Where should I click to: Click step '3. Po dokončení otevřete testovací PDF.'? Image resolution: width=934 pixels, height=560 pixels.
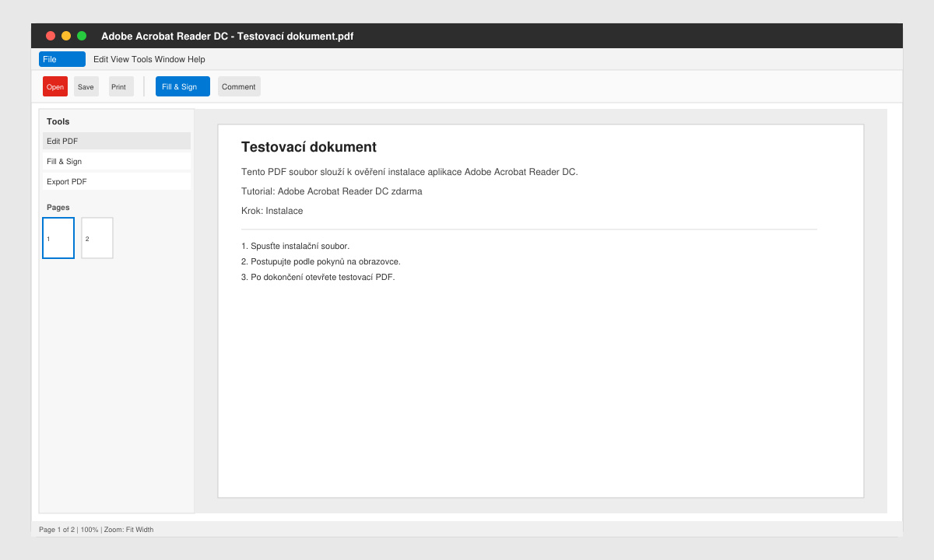tap(318, 277)
